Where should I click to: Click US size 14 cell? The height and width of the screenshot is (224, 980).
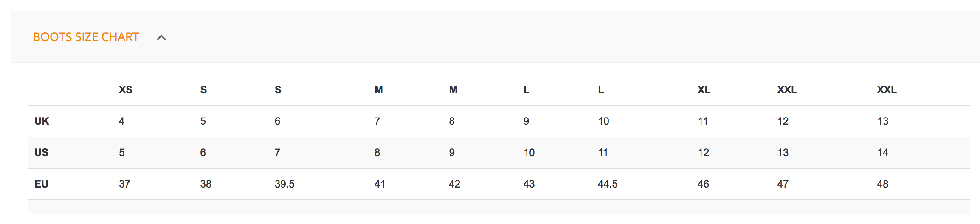coord(883,153)
